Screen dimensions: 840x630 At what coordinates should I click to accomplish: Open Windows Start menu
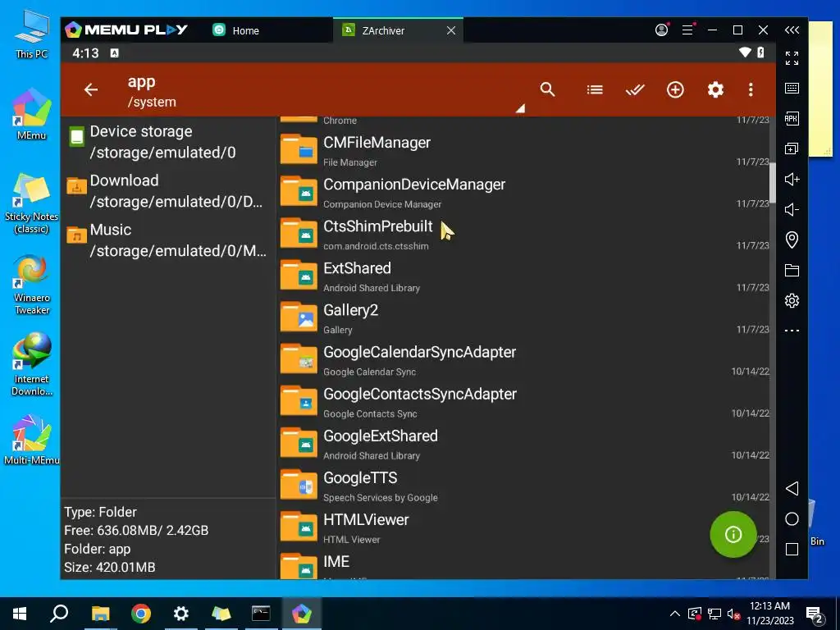(20, 614)
